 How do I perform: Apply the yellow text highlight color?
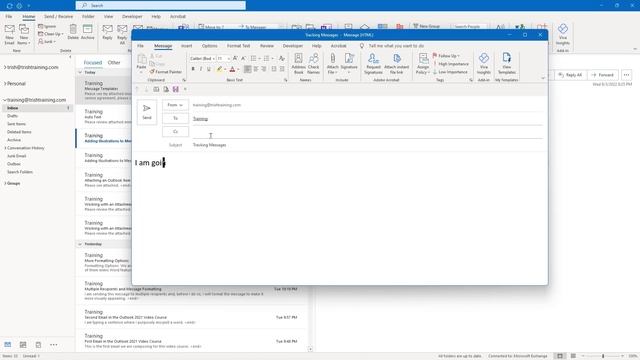[220, 69]
